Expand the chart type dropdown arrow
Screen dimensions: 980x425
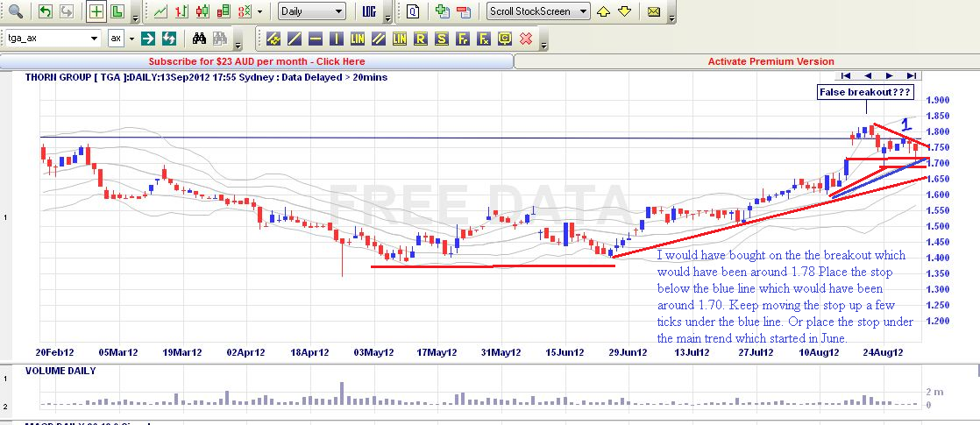tap(259, 11)
